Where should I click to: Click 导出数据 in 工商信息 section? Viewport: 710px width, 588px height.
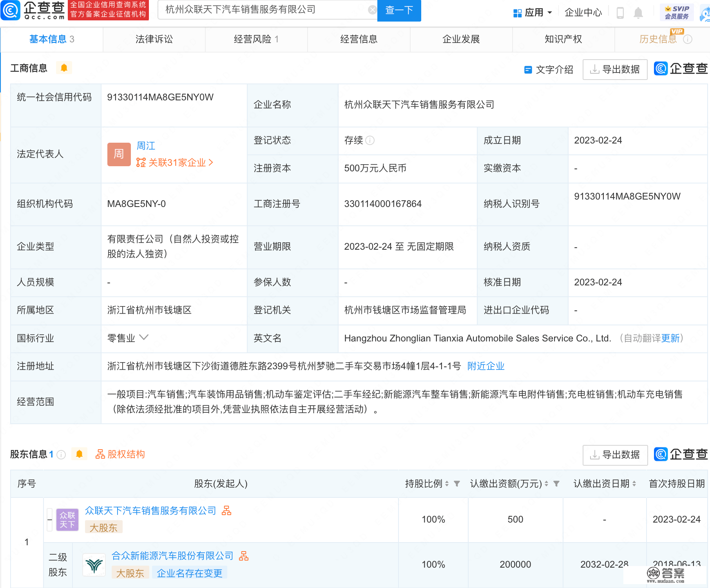[615, 69]
